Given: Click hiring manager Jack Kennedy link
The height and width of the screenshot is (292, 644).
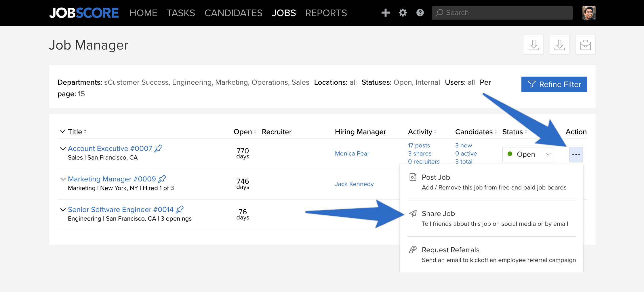Looking at the screenshot, I should click(x=354, y=184).
